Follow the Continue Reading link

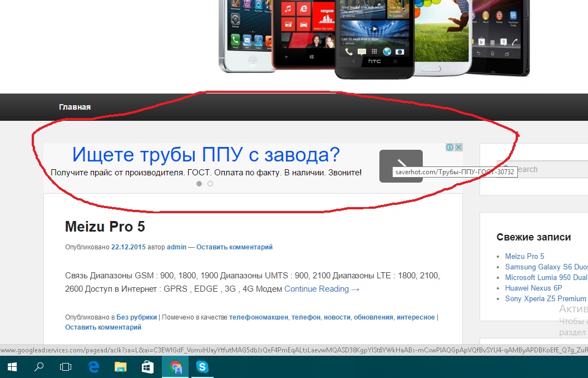click(x=322, y=289)
